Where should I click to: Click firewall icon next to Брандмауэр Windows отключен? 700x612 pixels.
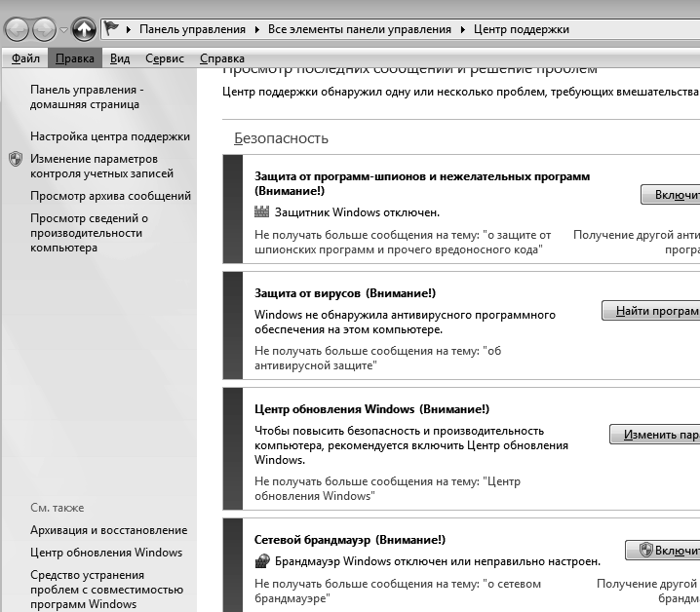pos(262,561)
